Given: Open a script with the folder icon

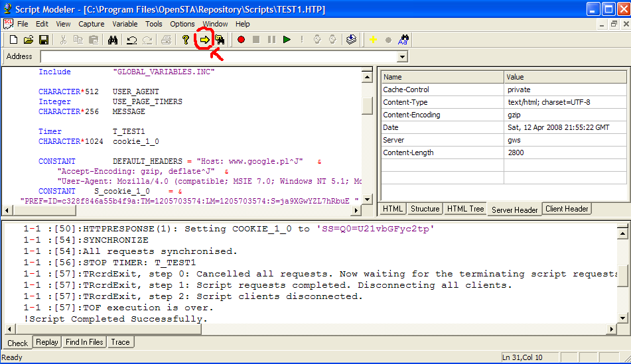Looking at the screenshot, I should click(28, 40).
